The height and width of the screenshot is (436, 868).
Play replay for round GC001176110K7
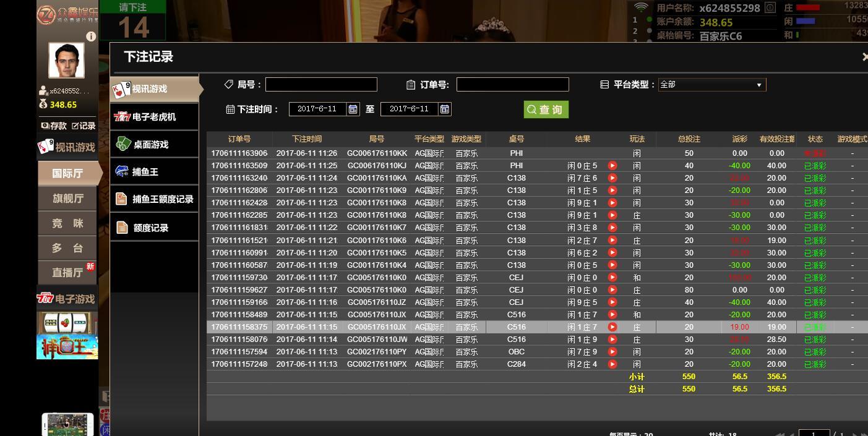coord(612,228)
